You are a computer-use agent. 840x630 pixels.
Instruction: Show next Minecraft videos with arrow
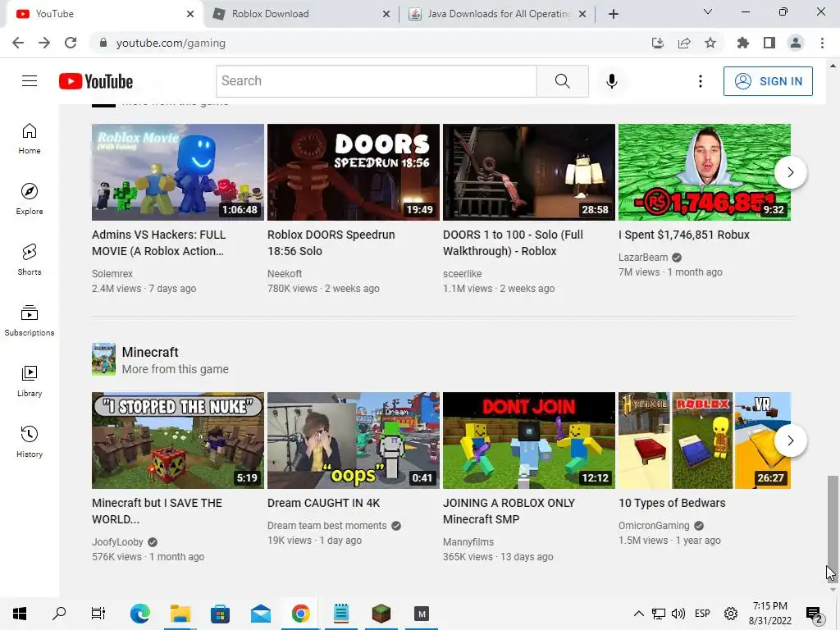[x=790, y=441]
